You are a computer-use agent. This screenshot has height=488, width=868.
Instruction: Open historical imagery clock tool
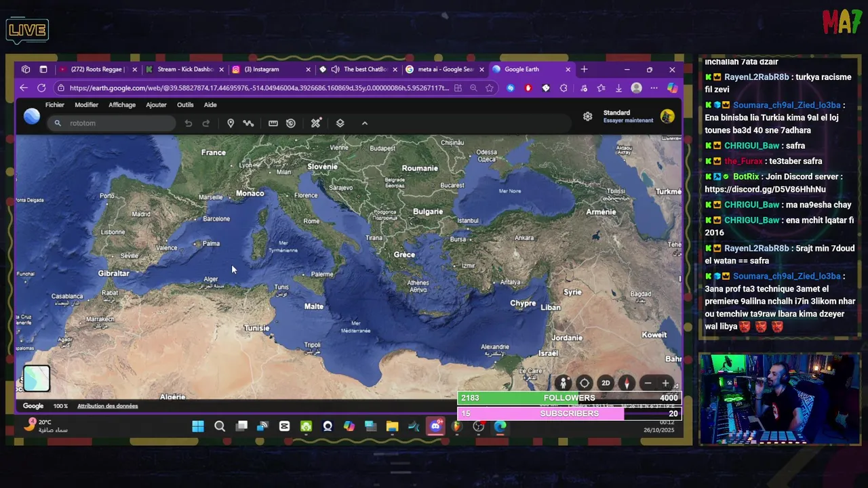tap(291, 123)
